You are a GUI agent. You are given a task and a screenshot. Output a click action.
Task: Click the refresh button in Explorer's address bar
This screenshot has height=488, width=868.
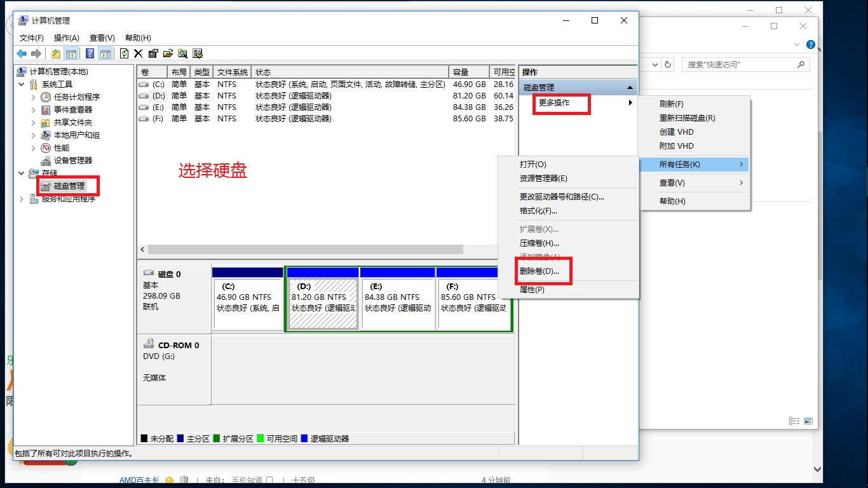[x=667, y=65]
